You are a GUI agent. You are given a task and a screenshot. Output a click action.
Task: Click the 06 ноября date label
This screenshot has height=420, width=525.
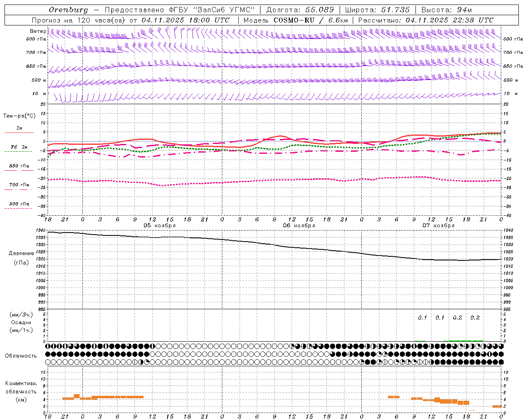tap(299, 226)
